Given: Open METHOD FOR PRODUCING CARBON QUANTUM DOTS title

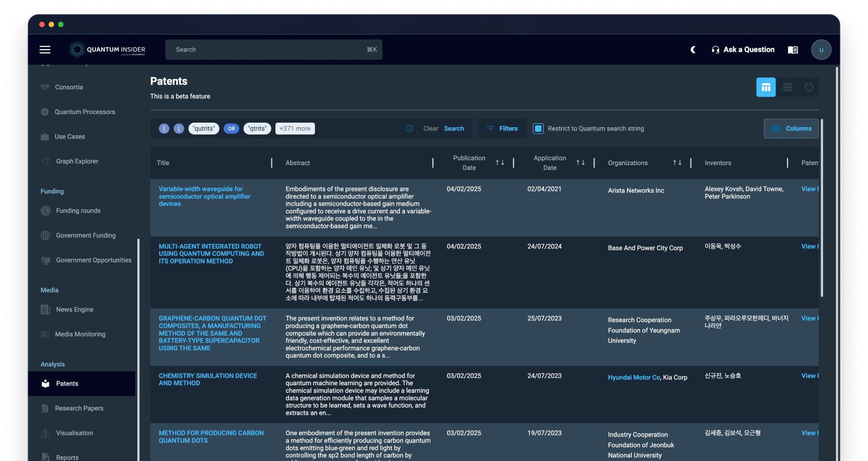Looking at the screenshot, I should click(211, 437).
